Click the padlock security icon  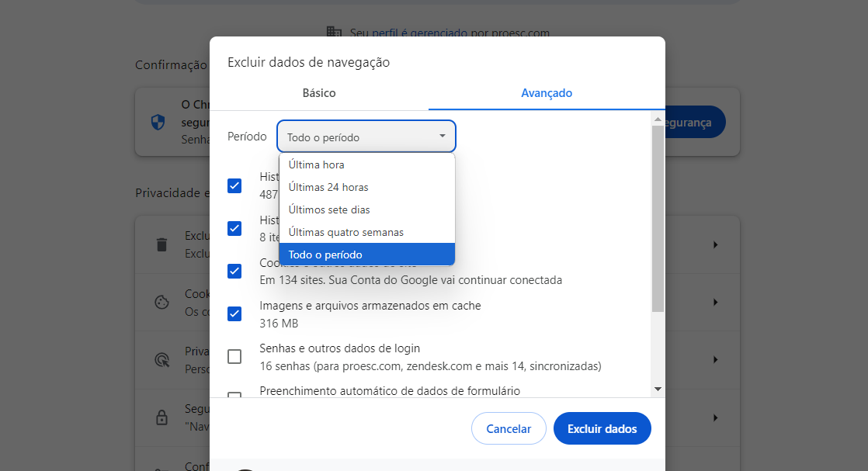pyautogui.click(x=161, y=417)
